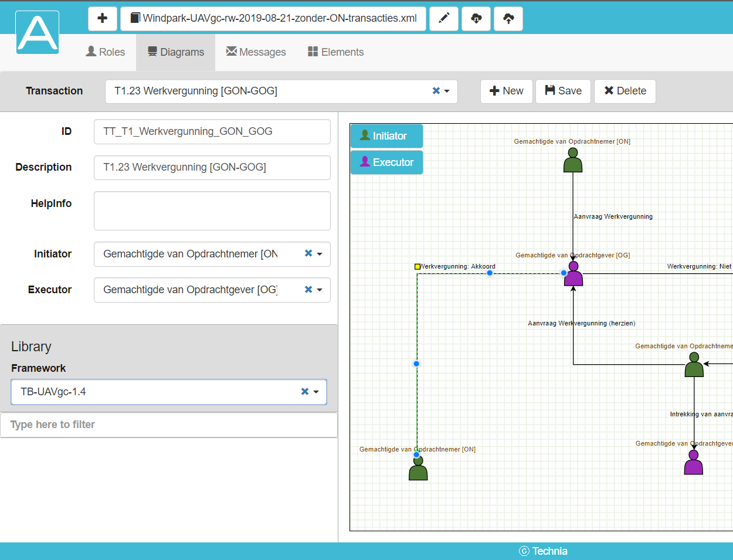Click the blue endpoint above bottom-left green figure

(x=416, y=454)
